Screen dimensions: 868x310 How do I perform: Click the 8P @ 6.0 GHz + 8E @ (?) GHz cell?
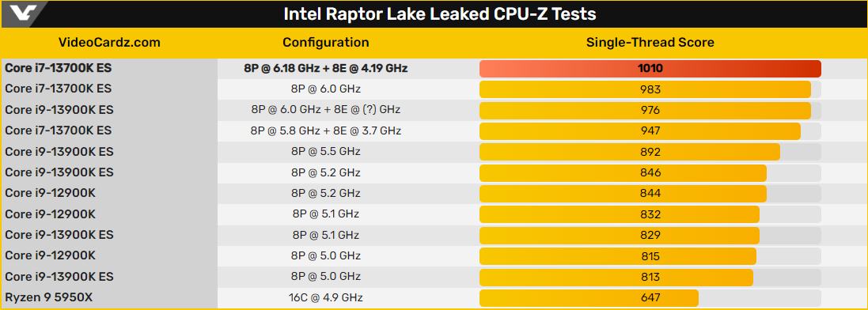pyautogui.click(x=325, y=110)
